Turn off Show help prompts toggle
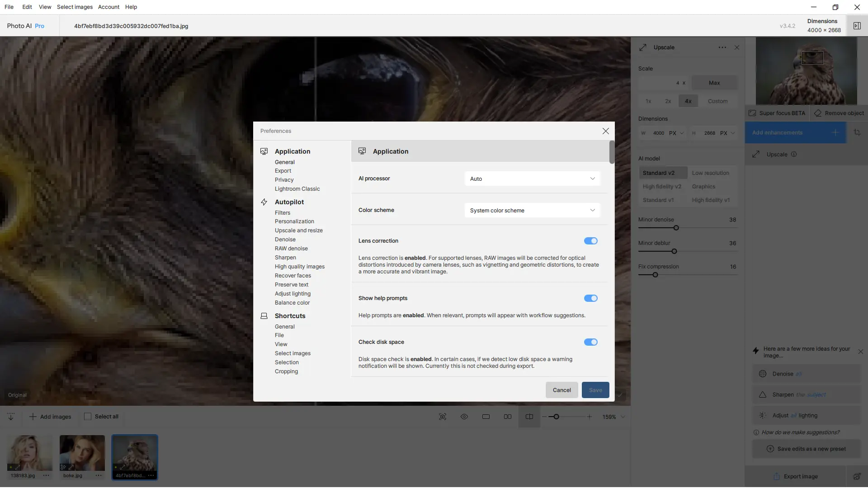The width and height of the screenshot is (868, 488). tap(590, 298)
